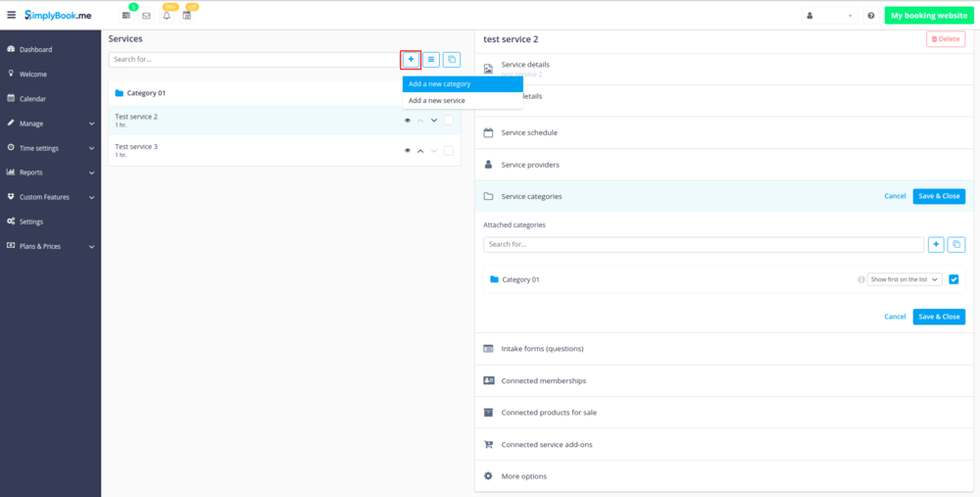Open My booking website
This screenshot has height=497, width=980.
pos(928,16)
